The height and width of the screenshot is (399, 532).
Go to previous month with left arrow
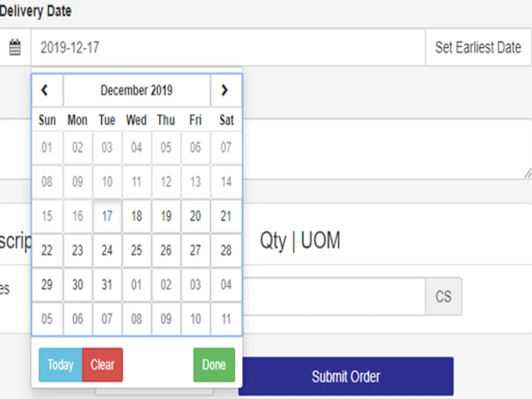(x=45, y=90)
